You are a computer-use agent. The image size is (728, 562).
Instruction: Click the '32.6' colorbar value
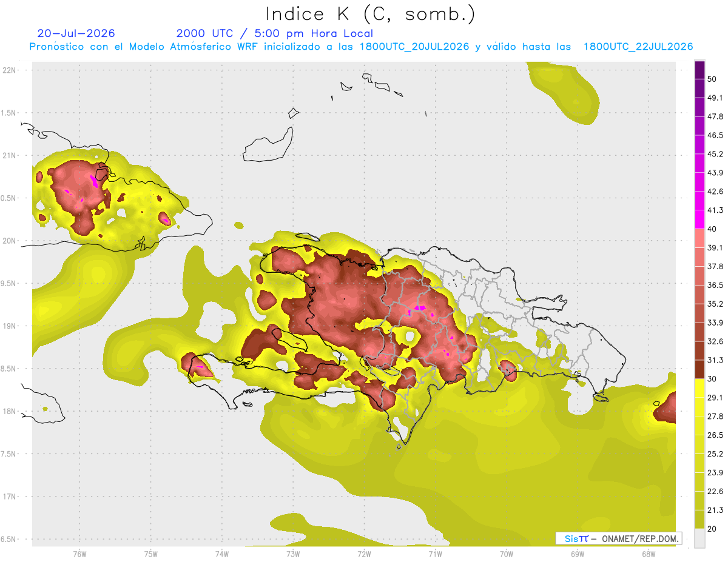pos(715,341)
